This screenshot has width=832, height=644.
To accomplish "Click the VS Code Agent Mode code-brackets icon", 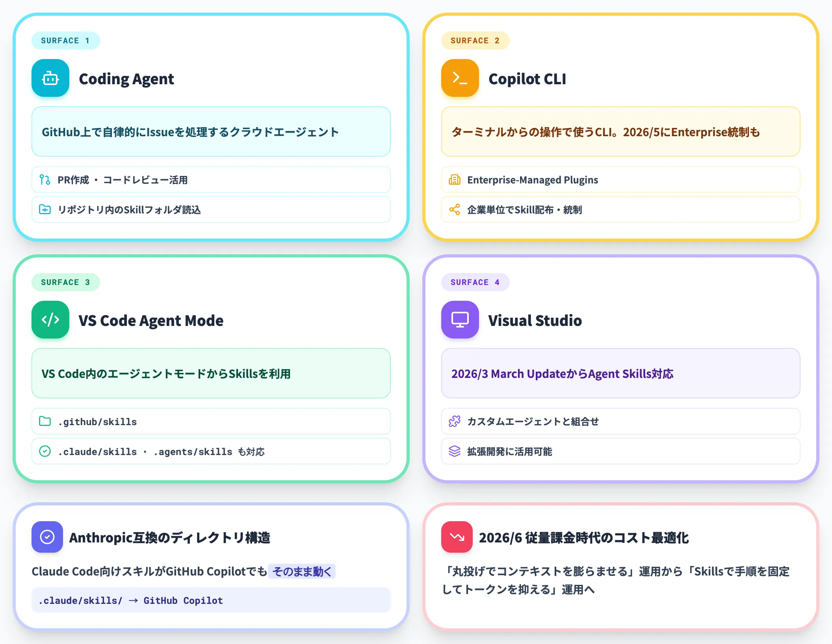I will click(x=50, y=320).
